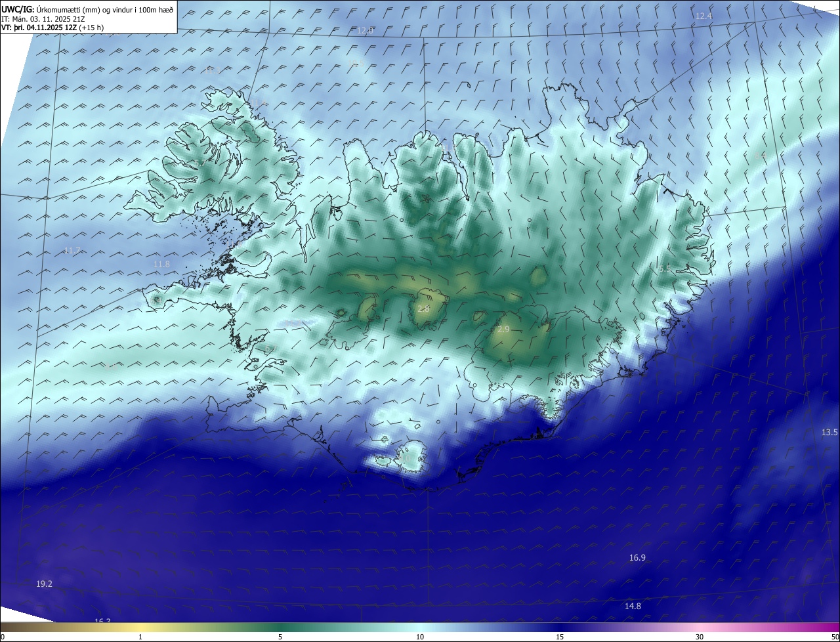Click the 12.0 value label north of Iceland

[x=365, y=30]
